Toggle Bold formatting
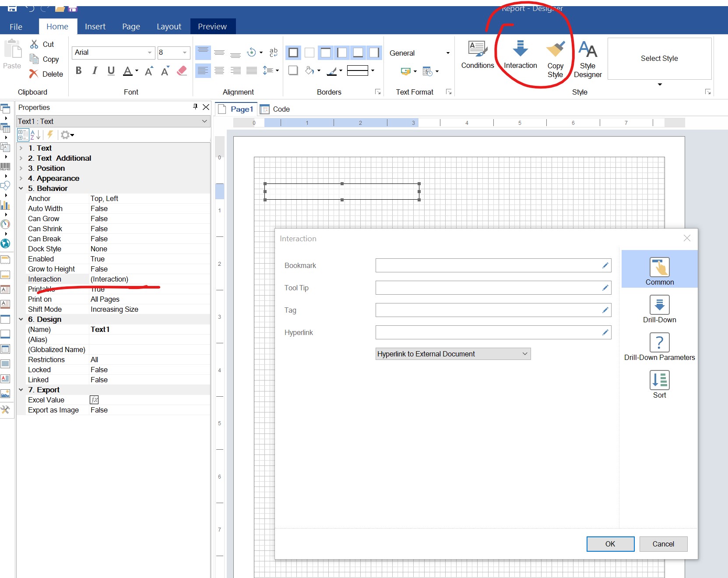Screen dimensions: 728x578 [x=79, y=70]
